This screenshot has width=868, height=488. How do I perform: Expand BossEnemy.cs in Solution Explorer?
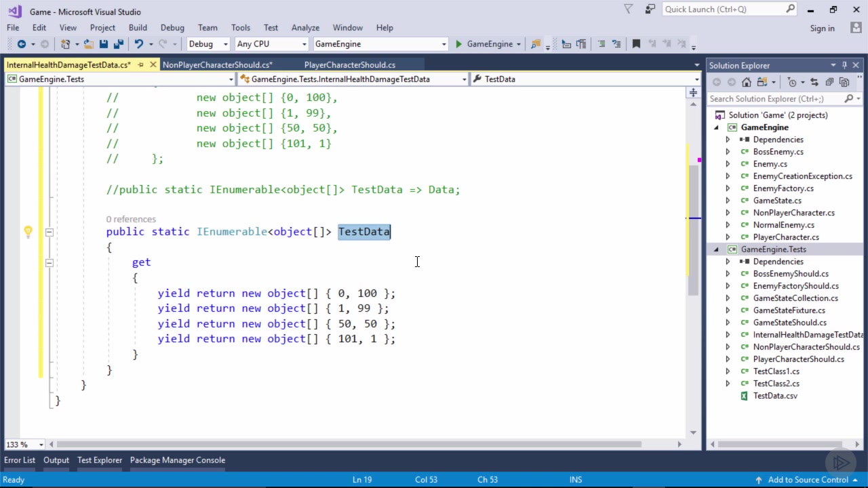click(728, 152)
